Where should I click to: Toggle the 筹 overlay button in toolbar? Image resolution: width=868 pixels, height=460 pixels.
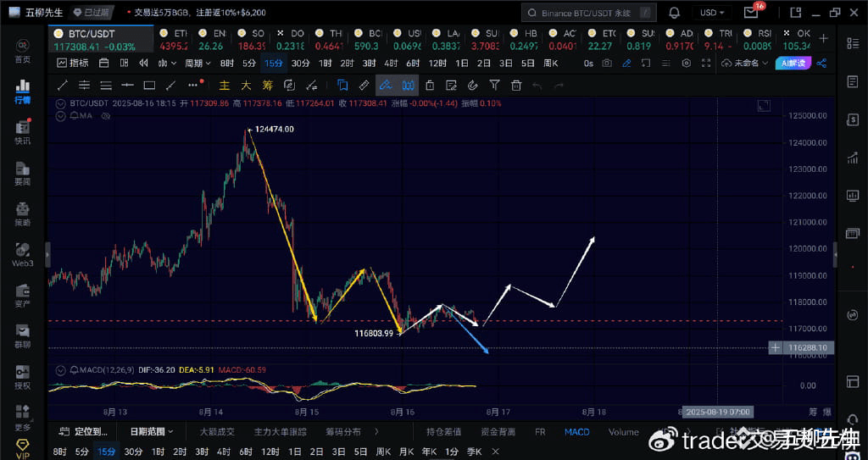pyautogui.click(x=267, y=86)
